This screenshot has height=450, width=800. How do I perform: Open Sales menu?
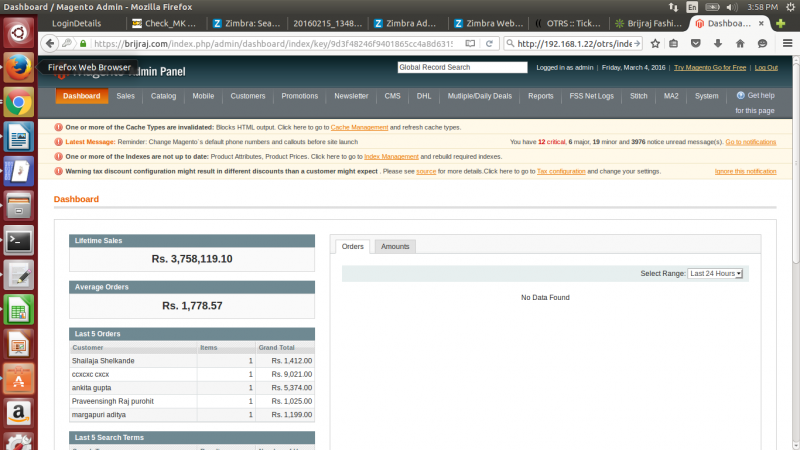[125, 96]
